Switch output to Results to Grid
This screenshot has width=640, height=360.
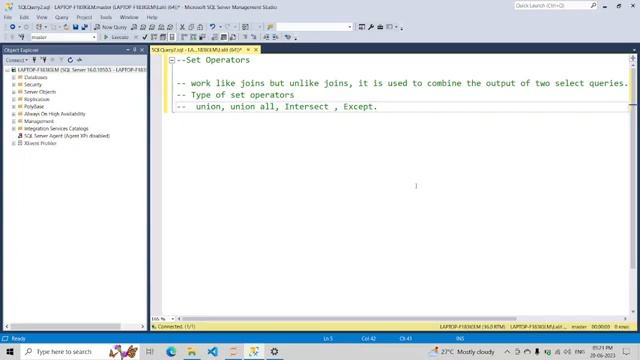pos(224,37)
